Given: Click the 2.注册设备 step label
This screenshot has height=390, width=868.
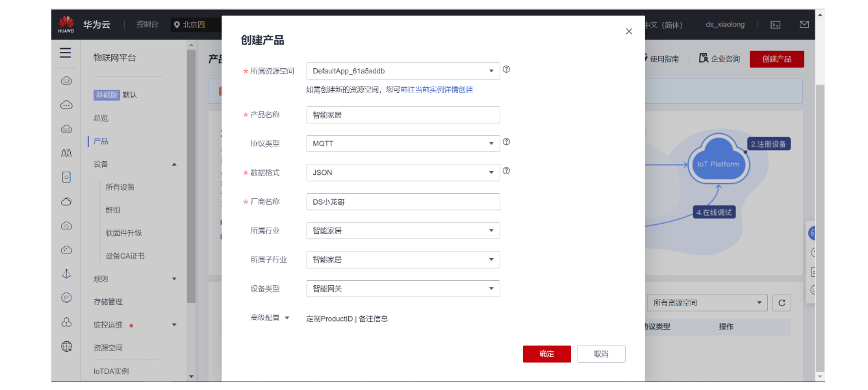Looking at the screenshot, I should click(x=769, y=144).
